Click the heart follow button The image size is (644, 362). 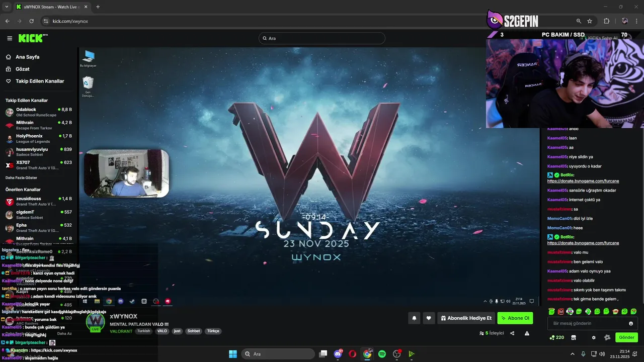(429, 318)
